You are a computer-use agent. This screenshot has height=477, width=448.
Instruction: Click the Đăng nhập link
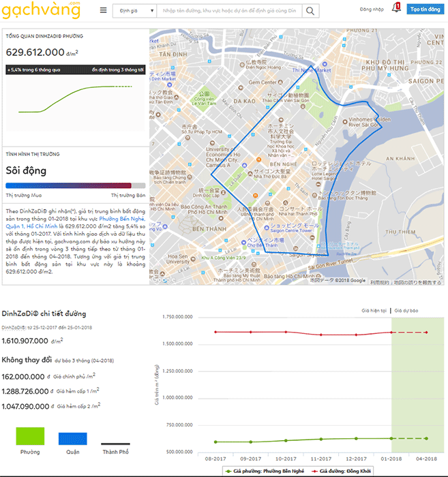[372, 10]
